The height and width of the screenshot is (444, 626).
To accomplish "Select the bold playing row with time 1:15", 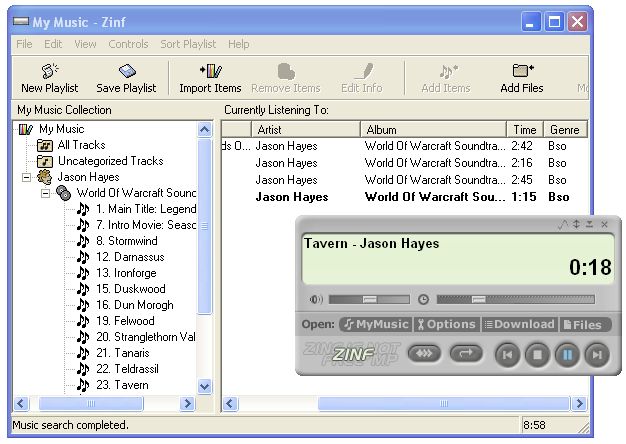I will (404, 197).
